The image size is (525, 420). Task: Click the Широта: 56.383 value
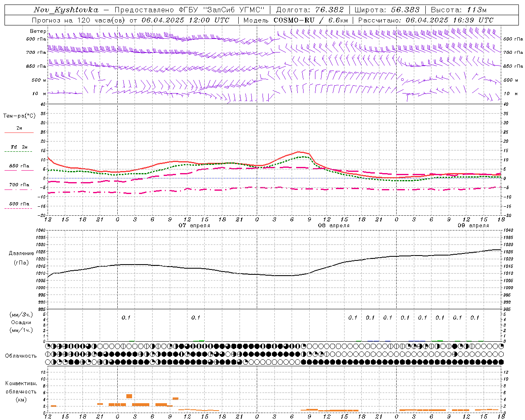387,10
